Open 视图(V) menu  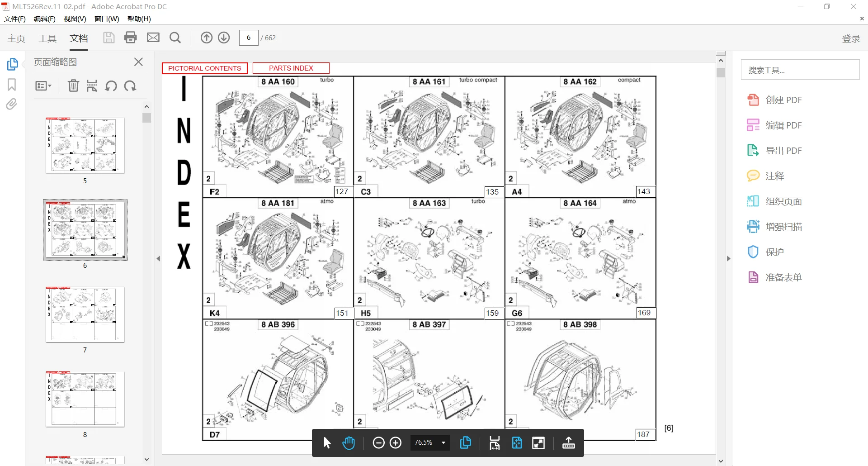click(75, 19)
